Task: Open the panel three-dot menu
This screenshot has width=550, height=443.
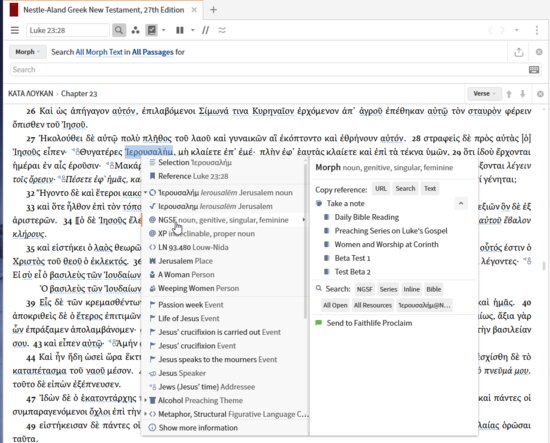Action: pos(537,30)
